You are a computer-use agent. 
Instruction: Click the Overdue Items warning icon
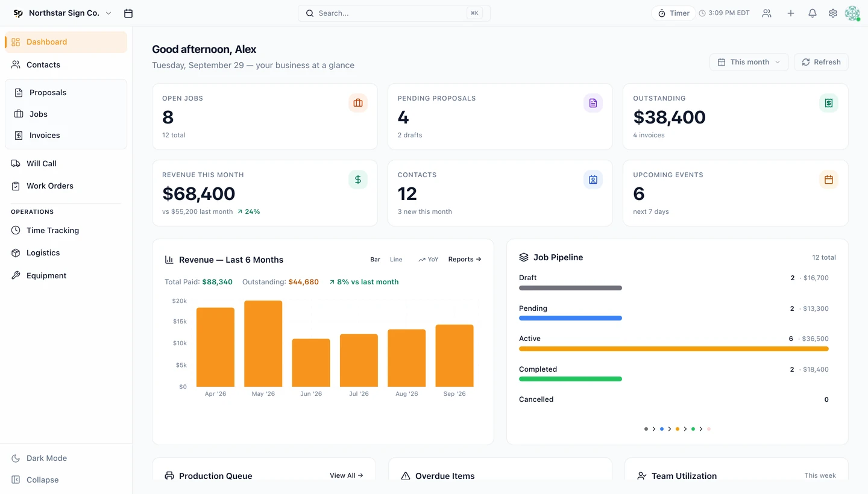(406, 476)
